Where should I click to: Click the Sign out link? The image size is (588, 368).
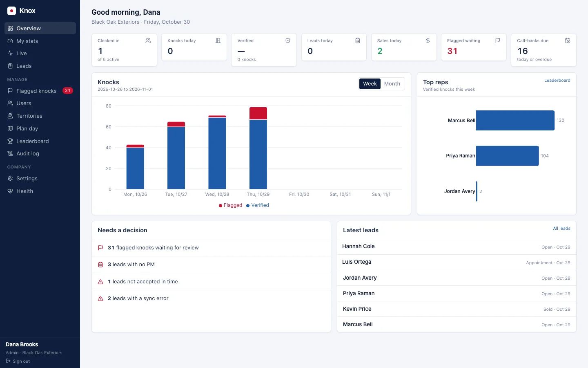point(18,361)
